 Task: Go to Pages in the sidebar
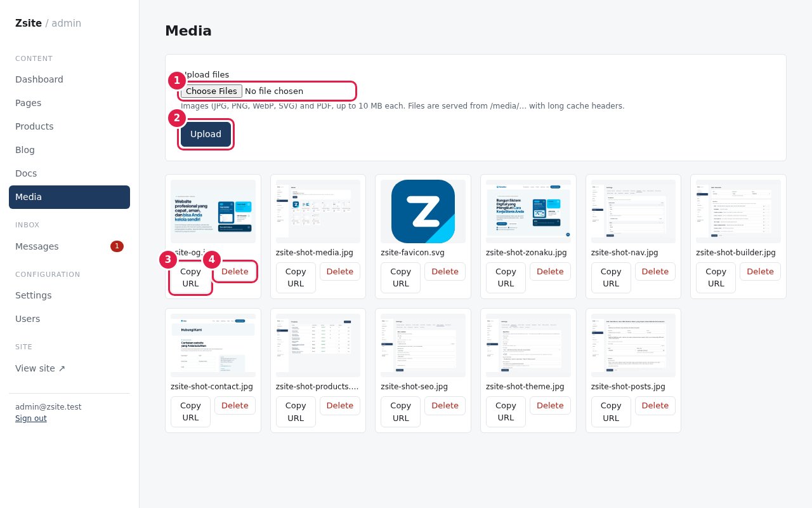[69, 103]
